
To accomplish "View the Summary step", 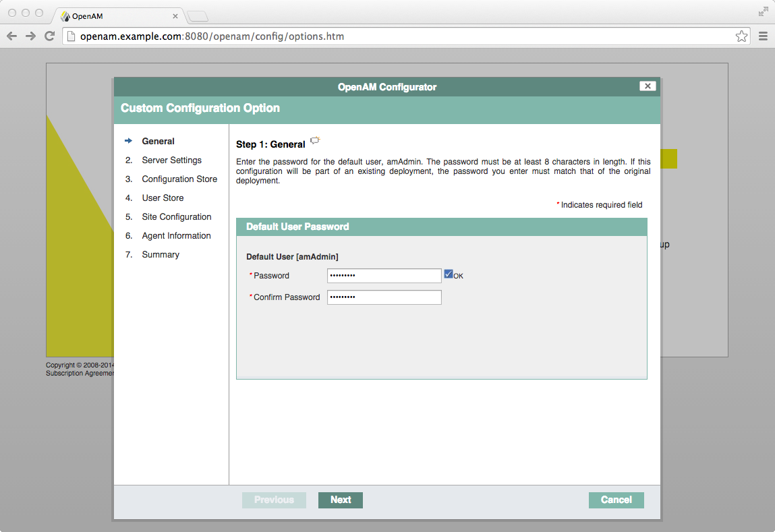I will 160,254.
